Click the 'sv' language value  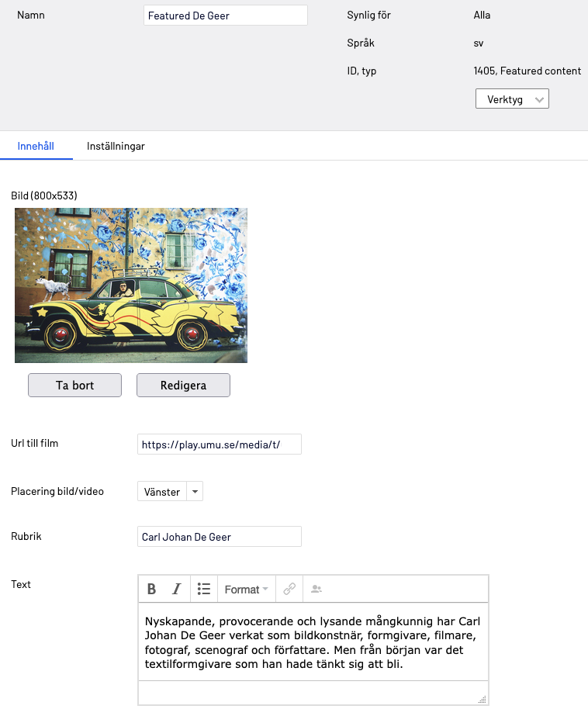coord(479,43)
